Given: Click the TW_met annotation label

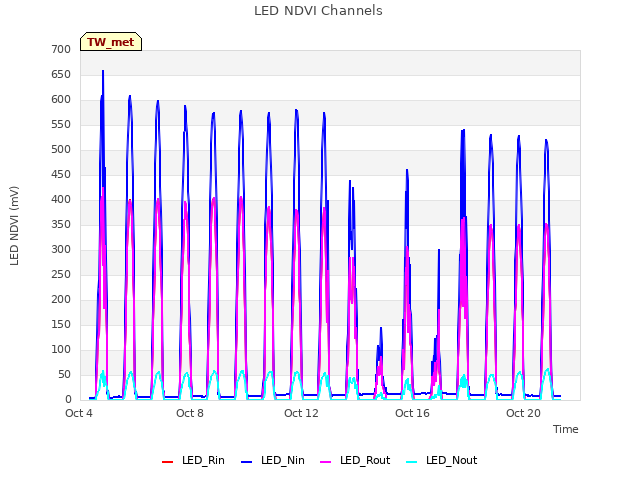Looking at the screenshot, I should coord(111,42).
